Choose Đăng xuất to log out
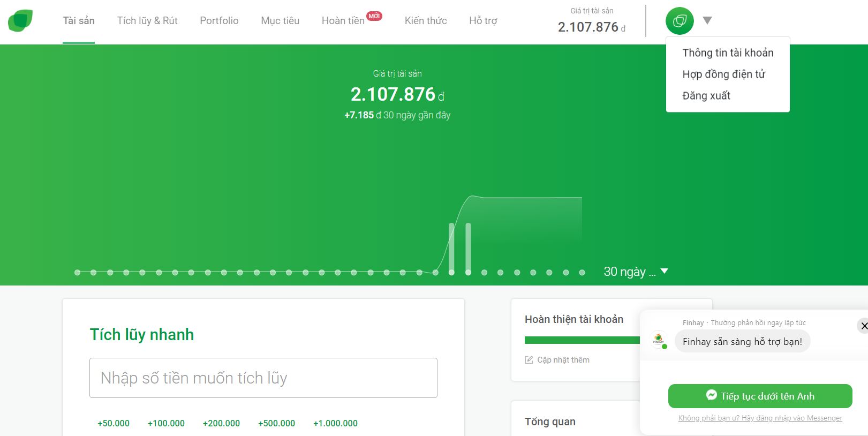This screenshot has height=436, width=868. pos(706,95)
